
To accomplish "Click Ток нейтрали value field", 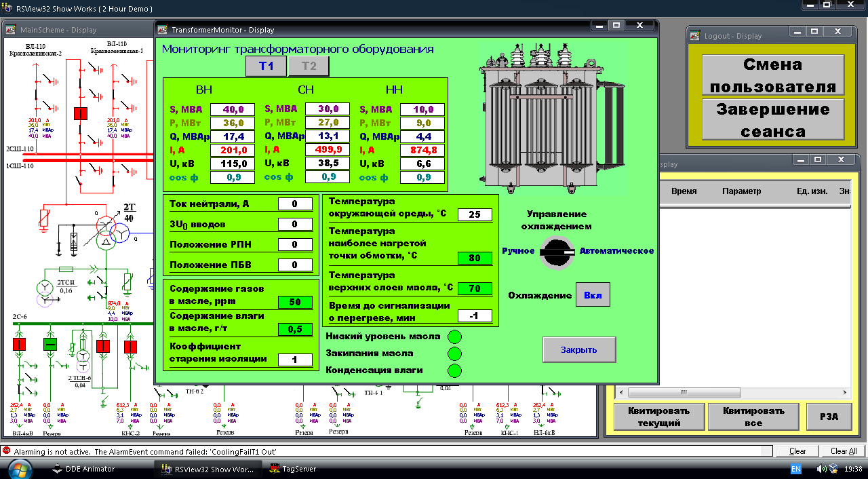I will click(x=295, y=204).
